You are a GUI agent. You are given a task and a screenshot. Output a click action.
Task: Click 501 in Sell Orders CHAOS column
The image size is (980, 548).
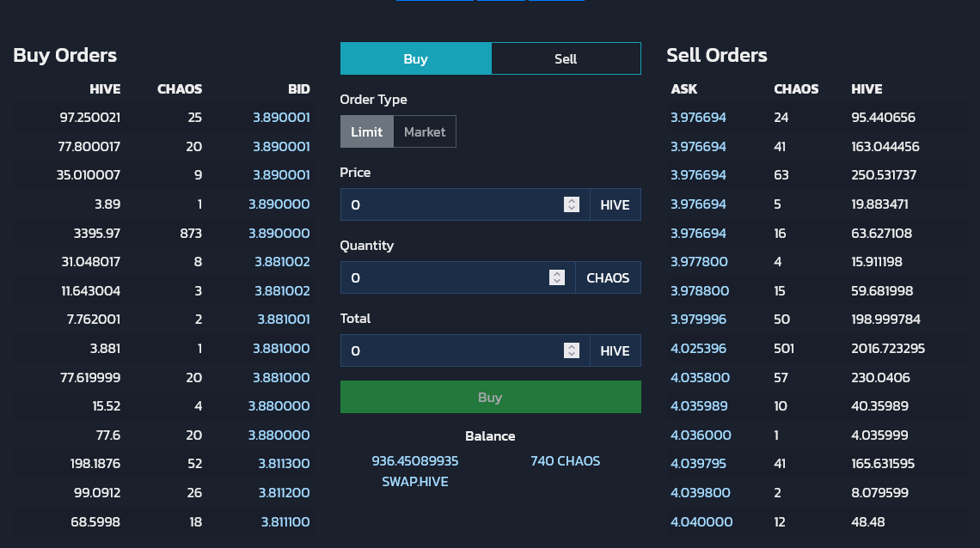tap(784, 348)
